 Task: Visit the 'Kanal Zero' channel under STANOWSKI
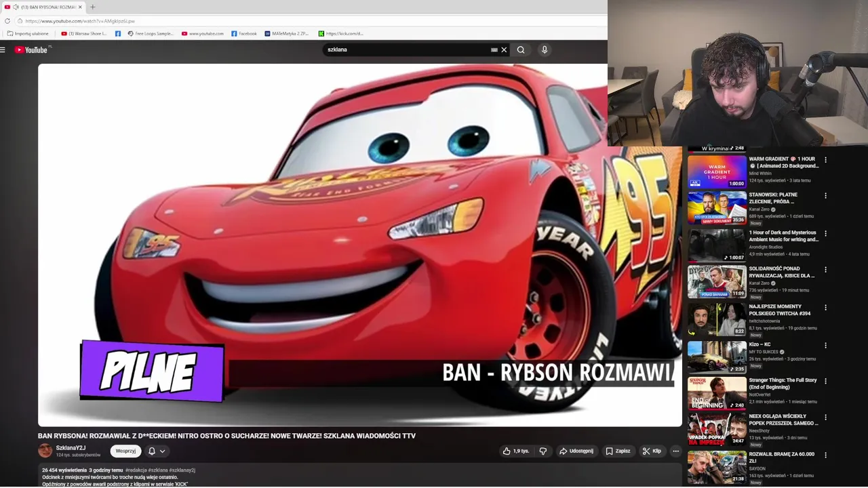(x=759, y=209)
